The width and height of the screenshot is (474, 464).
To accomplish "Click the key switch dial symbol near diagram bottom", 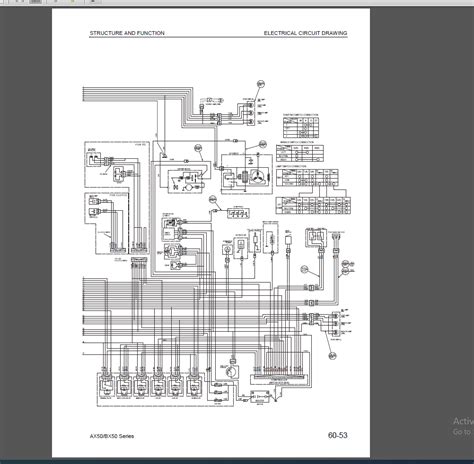I will (231, 372).
